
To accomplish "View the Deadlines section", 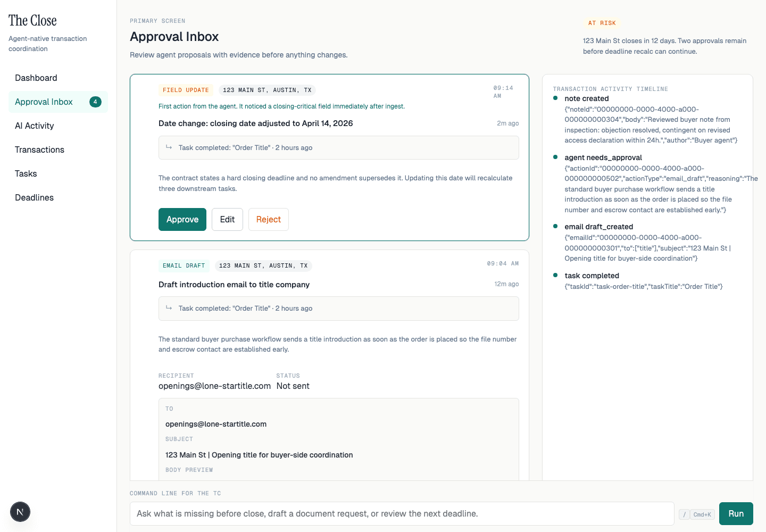I will (34, 197).
